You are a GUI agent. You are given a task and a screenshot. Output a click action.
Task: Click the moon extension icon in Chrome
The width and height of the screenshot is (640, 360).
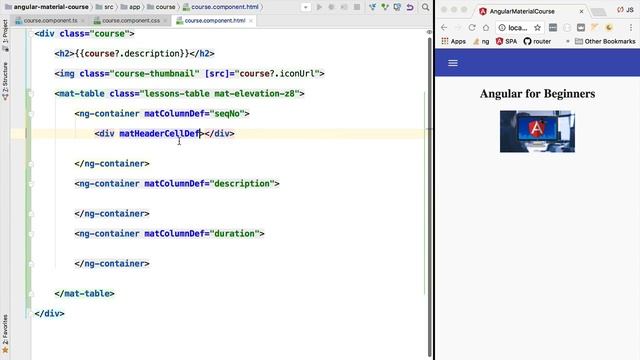[x=609, y=27]
